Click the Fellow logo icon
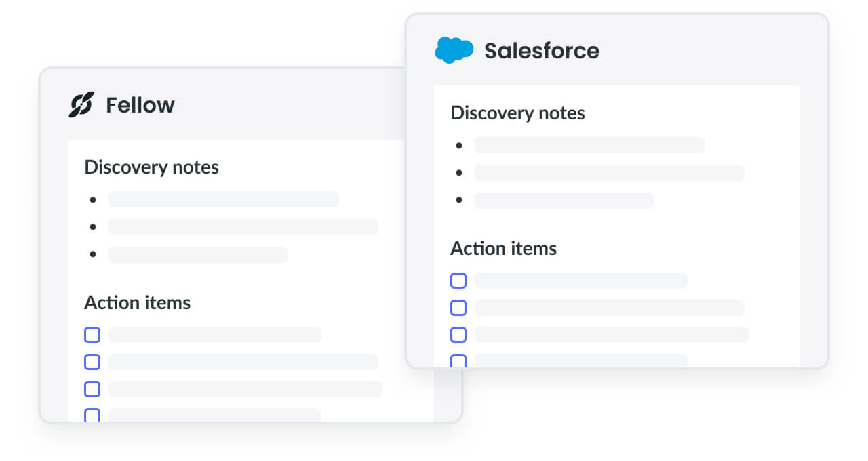This screenshot has width=868, height=461. pos(81,105)
